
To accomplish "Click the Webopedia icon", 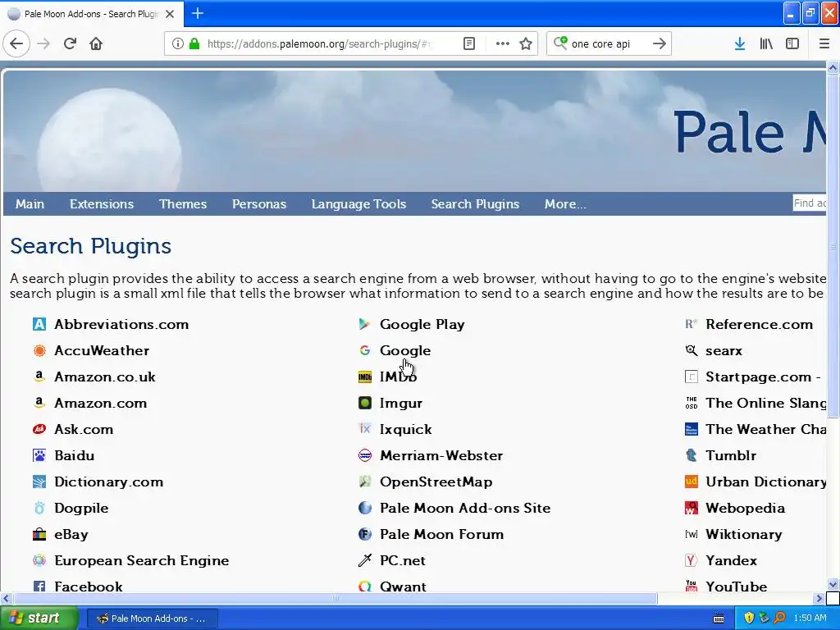I will 691,508.
